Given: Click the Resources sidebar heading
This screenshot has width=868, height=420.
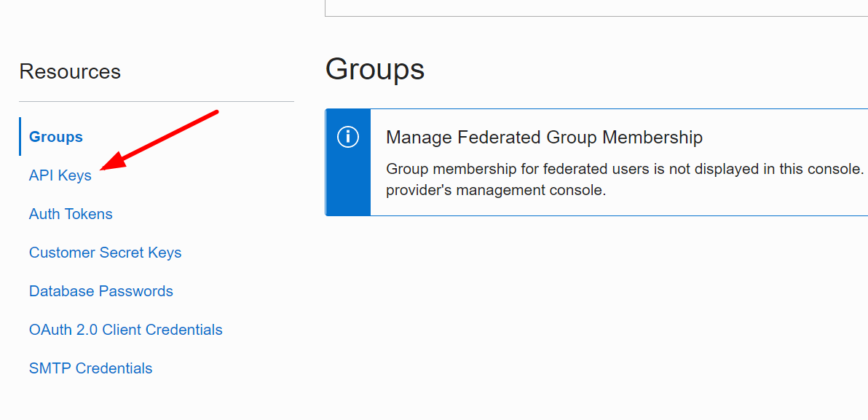Looking at the screenshot, I should click(x=70, y=71).
